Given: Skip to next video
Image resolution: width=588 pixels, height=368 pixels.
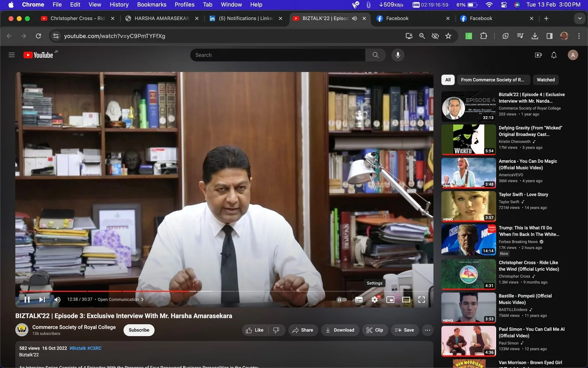Looking at the screenshot, I should [x=42, y=299].
